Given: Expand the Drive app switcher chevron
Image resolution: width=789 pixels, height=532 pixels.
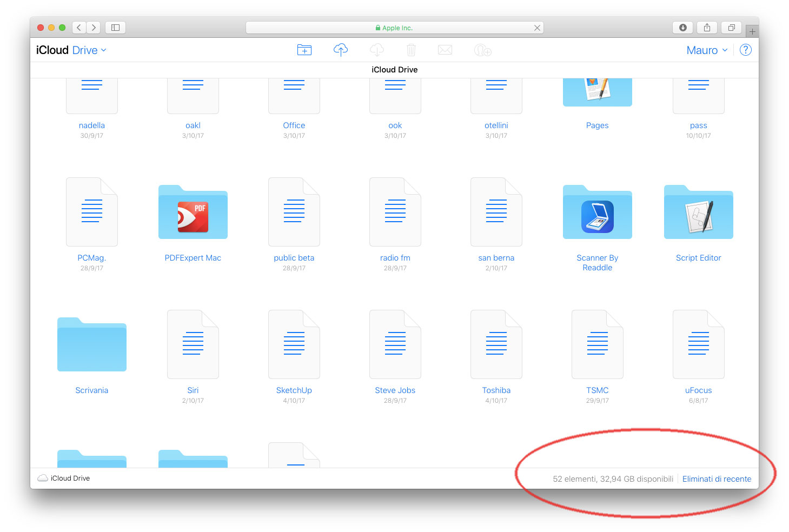Looking at the screenshot, I should [x=104, y=50].
